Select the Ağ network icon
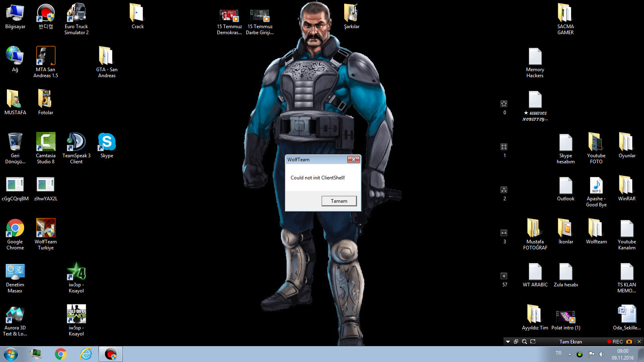This screenshot has width=644, height=362. click(x=15, y=59)
